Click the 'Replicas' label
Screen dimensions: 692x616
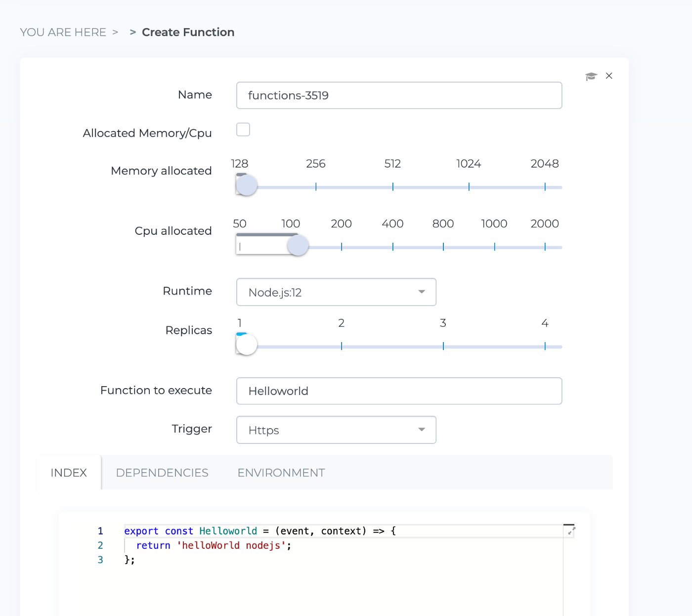tap(189, 330)
